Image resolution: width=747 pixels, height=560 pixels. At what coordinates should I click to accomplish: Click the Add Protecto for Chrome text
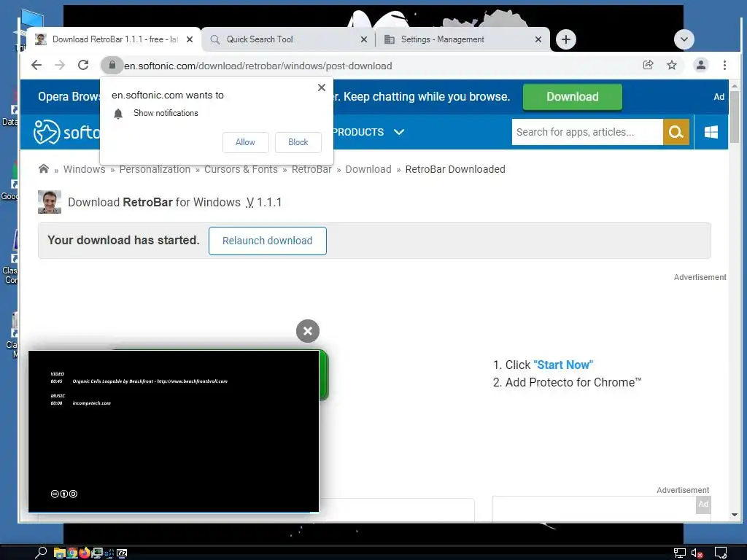573,382
